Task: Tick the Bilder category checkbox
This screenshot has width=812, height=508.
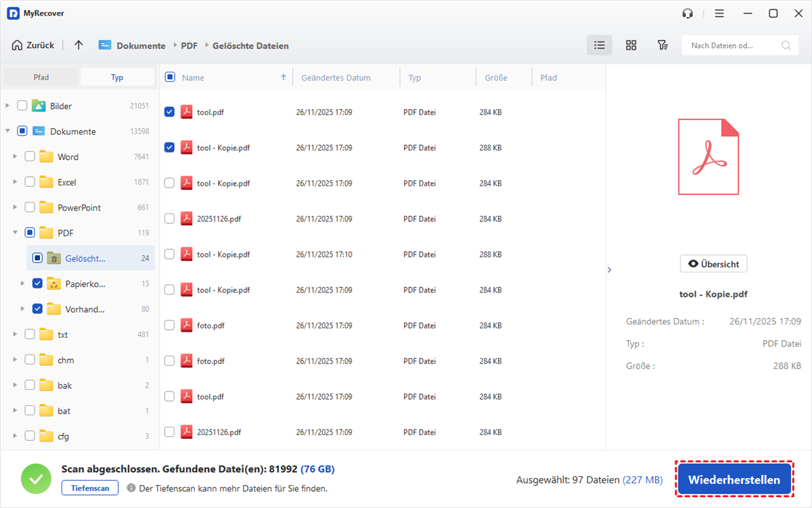Action: click(x=22, y=106)
